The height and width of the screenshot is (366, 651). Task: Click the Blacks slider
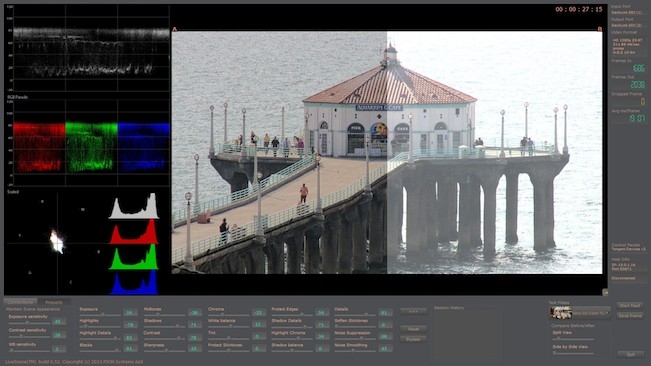[100, 350]
